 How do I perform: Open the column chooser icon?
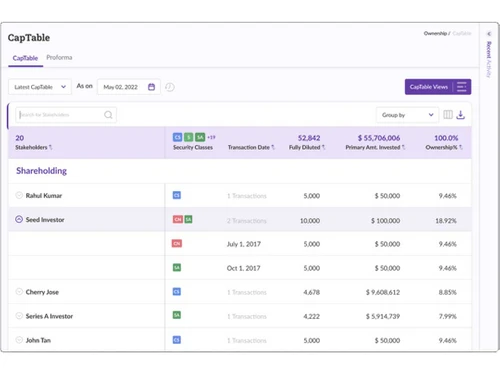[x=448, y=115]
